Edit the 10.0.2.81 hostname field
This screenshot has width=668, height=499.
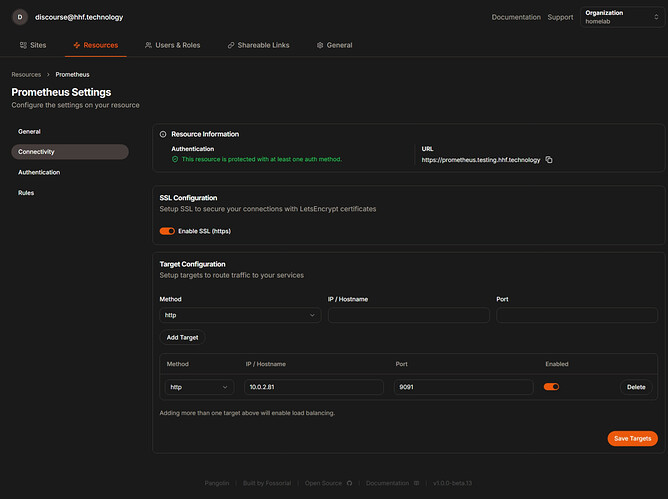(x=314, y=387)
